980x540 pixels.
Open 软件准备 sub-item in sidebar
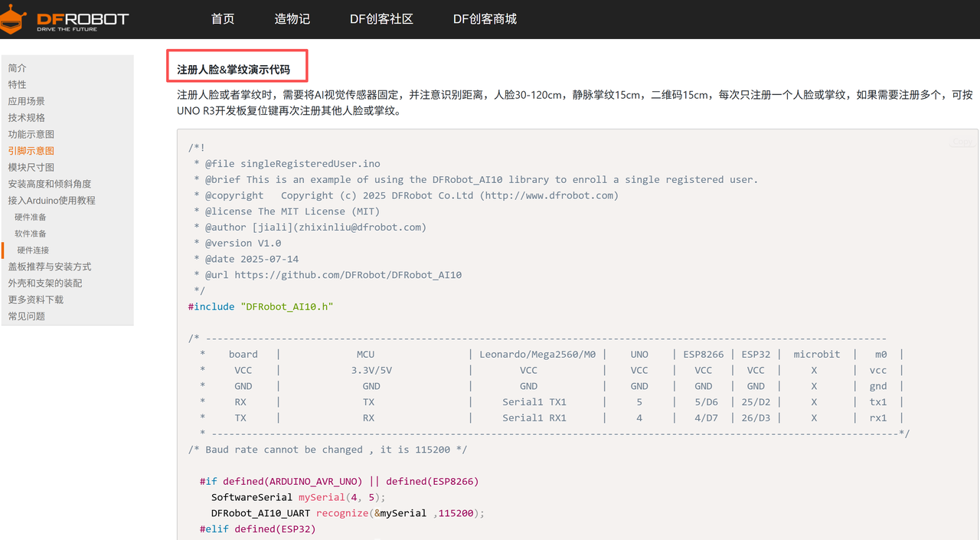pyautogui.click(x=31, y=234)
